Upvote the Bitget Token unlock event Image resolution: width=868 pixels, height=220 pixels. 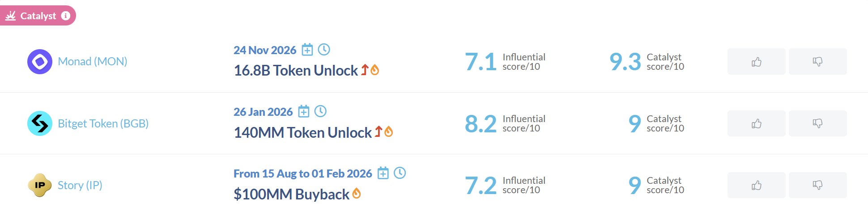[x=756, y=123]
